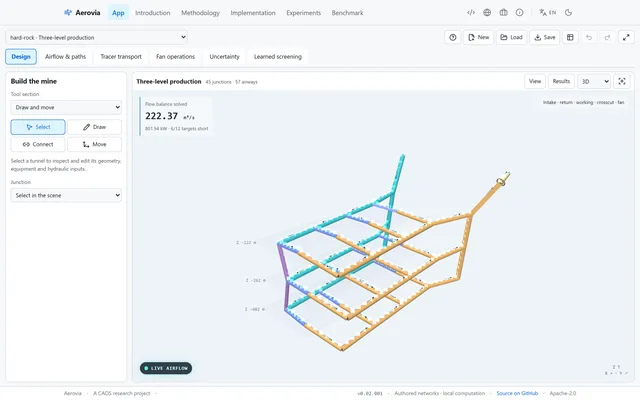Open the Fan operations tab
The height and width of the screenshot is (400, 640).
click(176, 57)
